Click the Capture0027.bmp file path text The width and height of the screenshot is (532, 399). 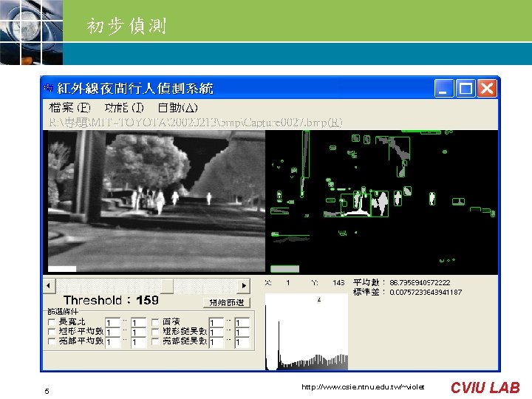pyautogui.click(x=196, y=123)
